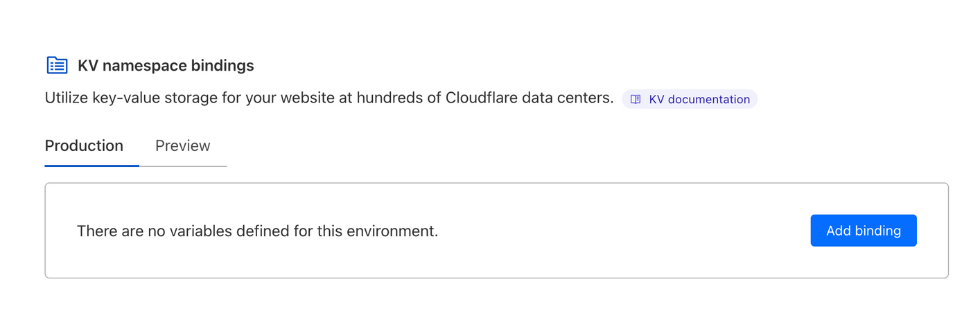
Task: Click the KV namespace list icon
Action: tap(57, 66)
